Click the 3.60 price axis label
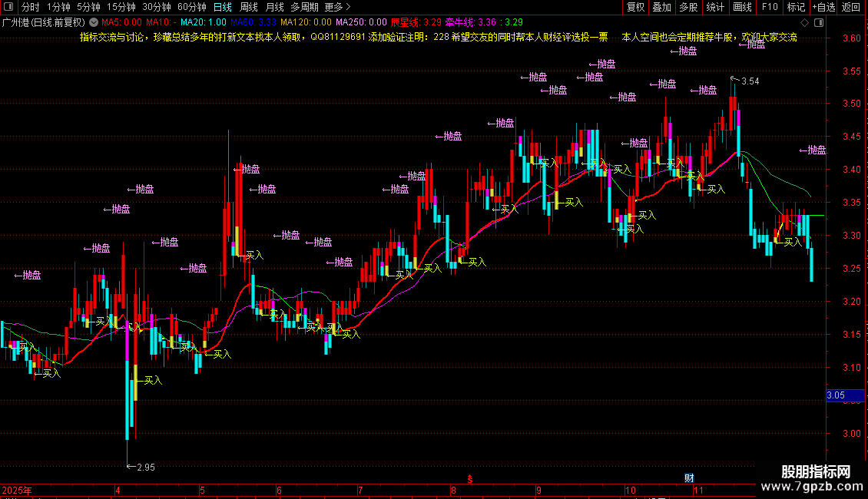Image resolution: width=868 pixels, height=499 pixels. (851, 38)
